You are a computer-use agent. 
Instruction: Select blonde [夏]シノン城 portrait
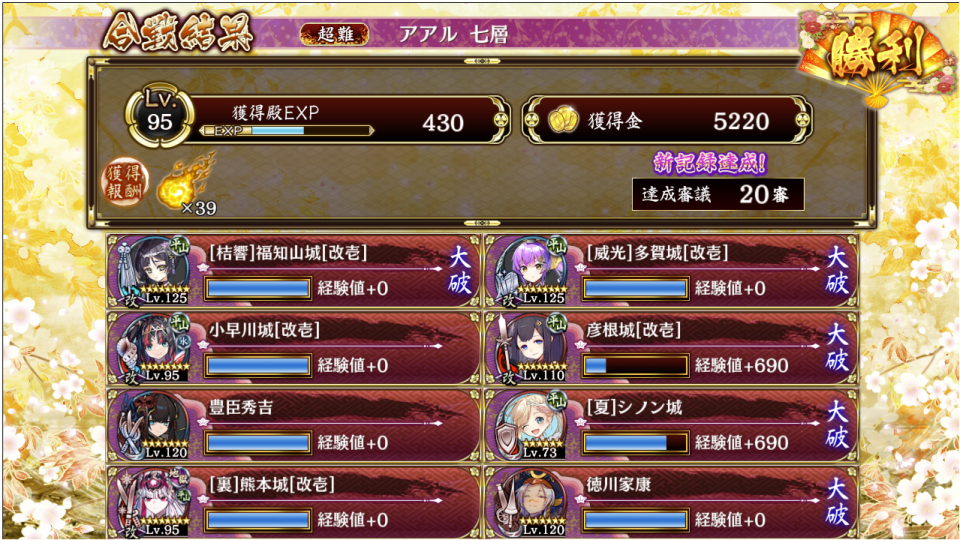click(530, 426)
